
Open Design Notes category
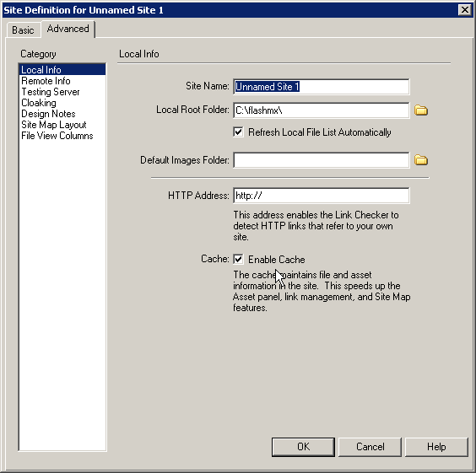click(48, 114)
